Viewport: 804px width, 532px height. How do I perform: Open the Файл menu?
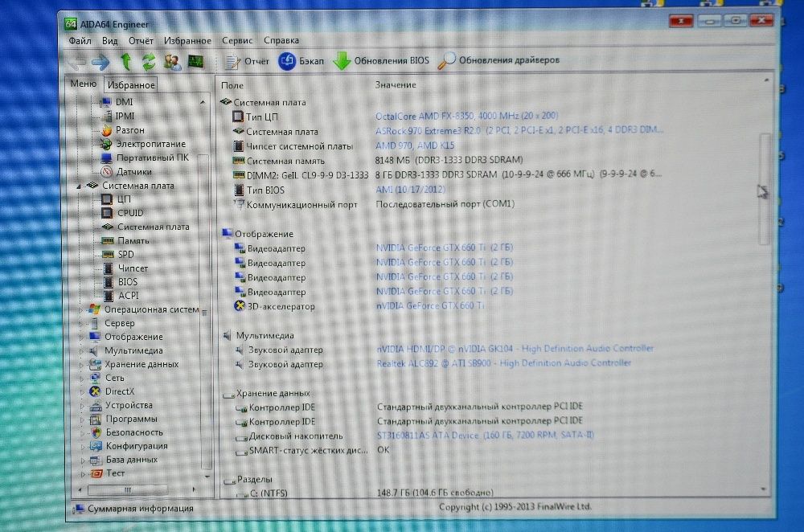coord(80,40)
